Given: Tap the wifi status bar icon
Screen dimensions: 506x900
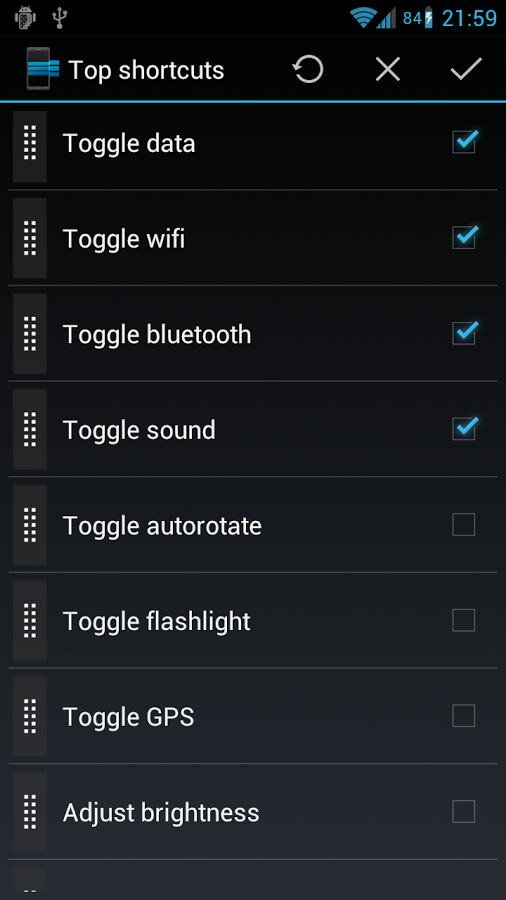Looking at the screenshot, I should click(x=363, y=18).
